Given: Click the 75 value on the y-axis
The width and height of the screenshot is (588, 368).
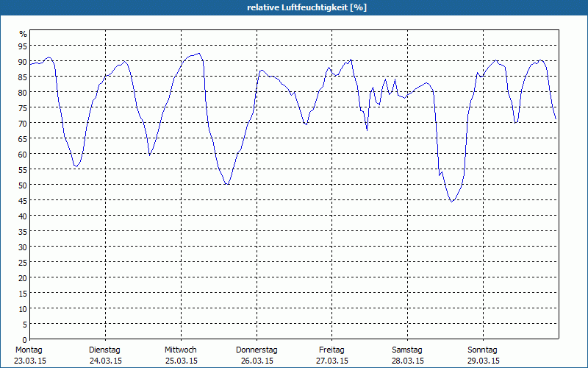Looking at the screenshot, I should pos(23,108).
